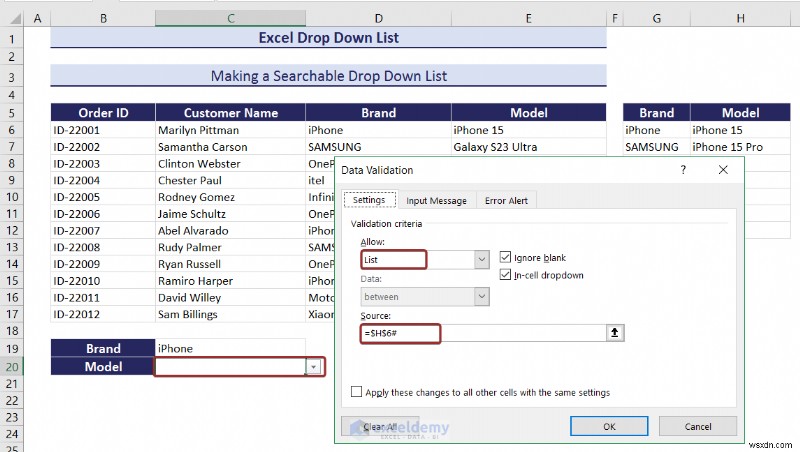Click cell Clinton Webster
Viewport: 800px width, 452px height.
click(231, 164)
